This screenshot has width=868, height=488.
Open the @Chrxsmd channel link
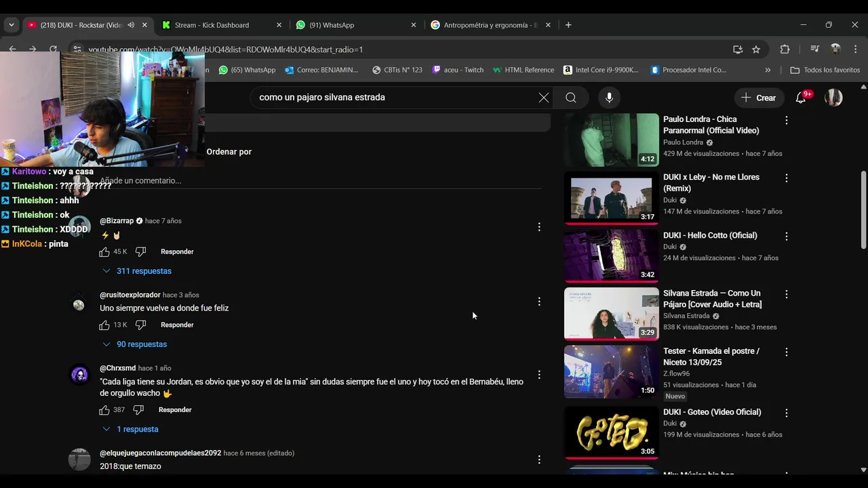[118, 368]
